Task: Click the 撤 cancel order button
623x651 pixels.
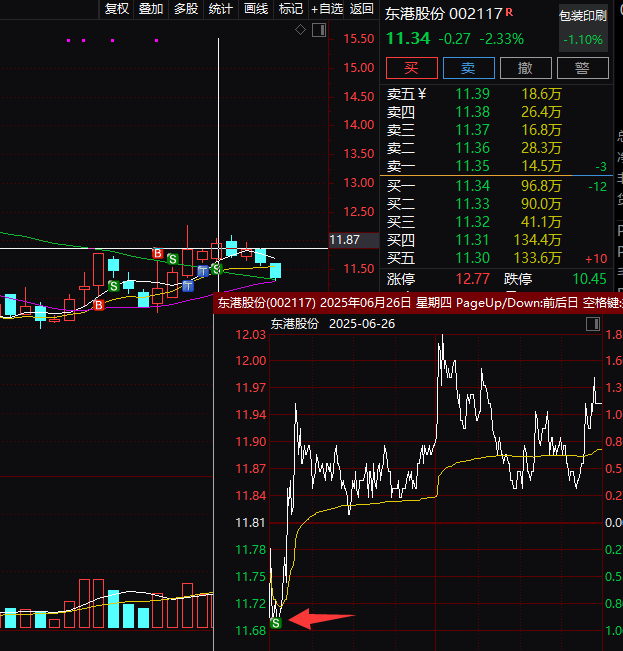Action: tap(525, 68)
